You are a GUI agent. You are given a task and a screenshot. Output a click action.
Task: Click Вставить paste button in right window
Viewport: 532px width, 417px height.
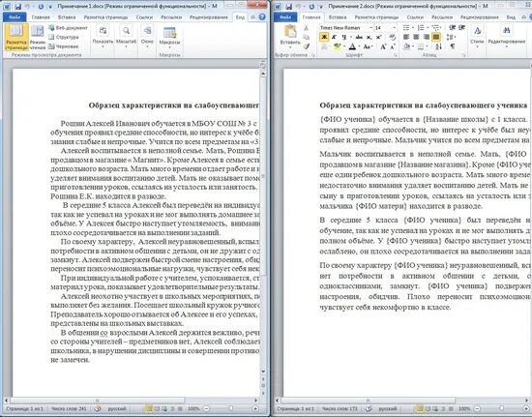click(290, 36)
